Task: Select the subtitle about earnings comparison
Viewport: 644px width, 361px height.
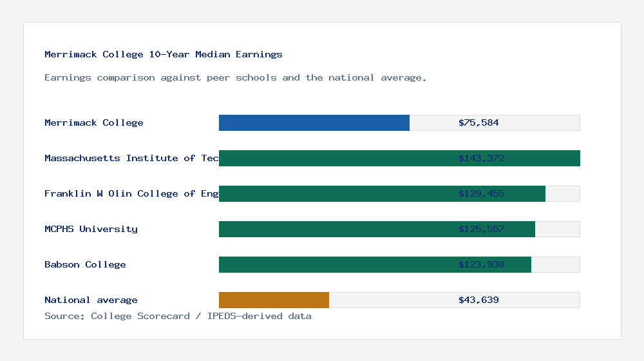Action: click(235, 78)
